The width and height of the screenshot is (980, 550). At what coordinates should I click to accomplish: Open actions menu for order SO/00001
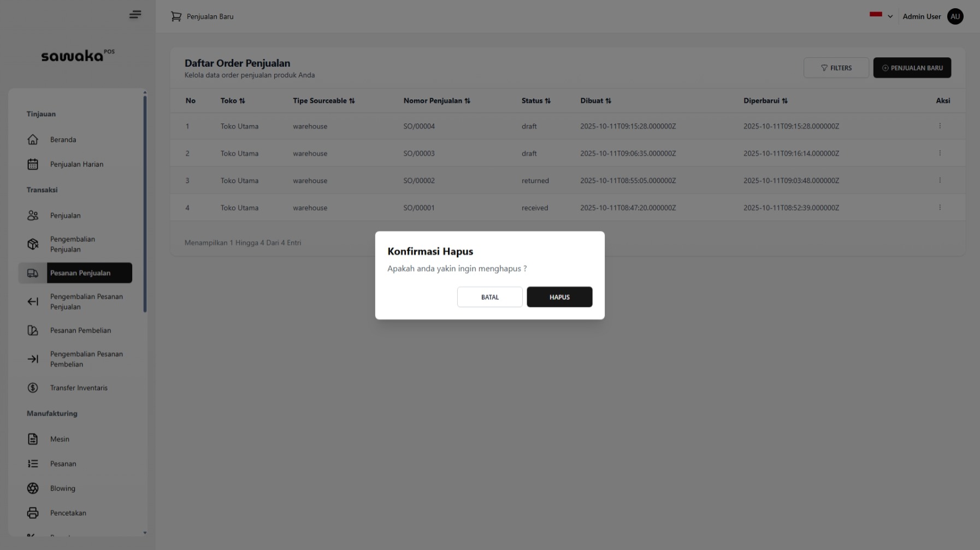coord(940,208)
